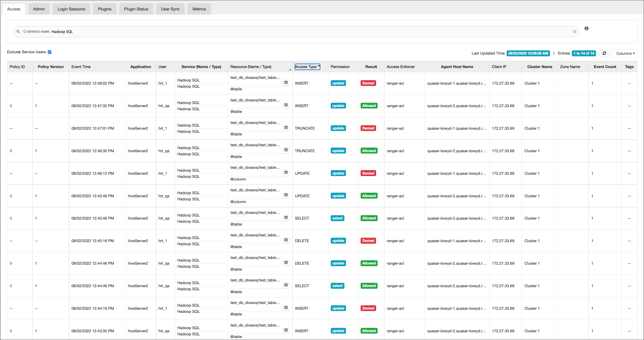
Task: Click the grid icon in the last row's resource cell
Action: click(286, 330)
